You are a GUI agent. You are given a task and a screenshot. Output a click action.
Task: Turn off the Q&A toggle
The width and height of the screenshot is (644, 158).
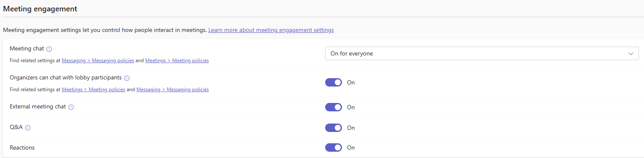[x=334, y=128]
